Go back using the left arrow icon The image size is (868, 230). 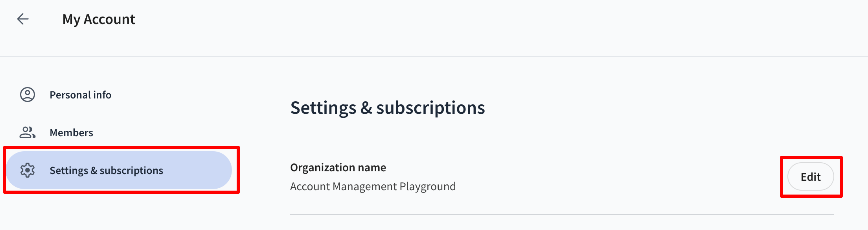pyautogui.click(x=23, y=19)
